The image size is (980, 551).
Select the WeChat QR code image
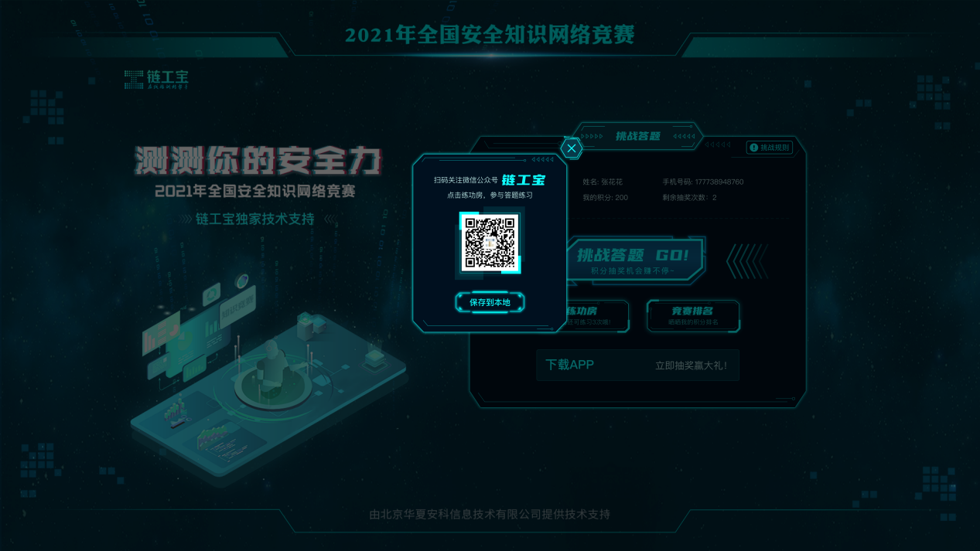(490, 243)
